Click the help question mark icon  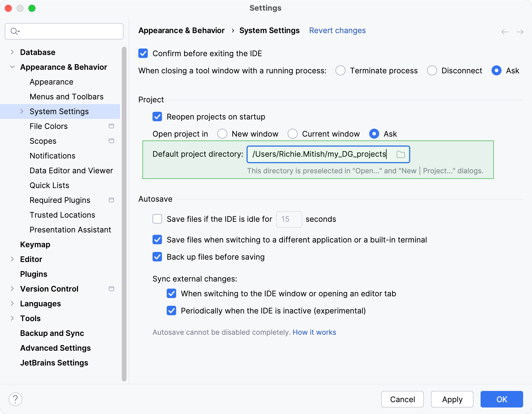pyautogui.click(x=15, y=399)
